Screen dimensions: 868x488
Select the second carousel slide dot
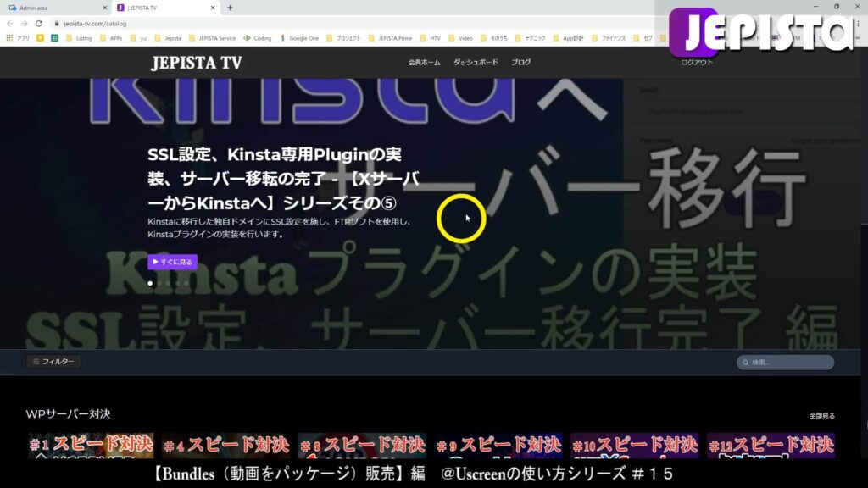point(159,283)
